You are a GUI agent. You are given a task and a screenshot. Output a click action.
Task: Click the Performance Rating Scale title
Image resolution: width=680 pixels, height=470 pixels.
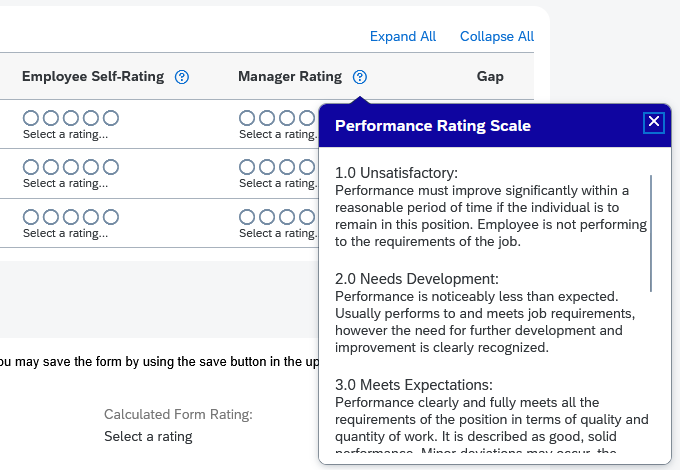click(x=433, y=126)
